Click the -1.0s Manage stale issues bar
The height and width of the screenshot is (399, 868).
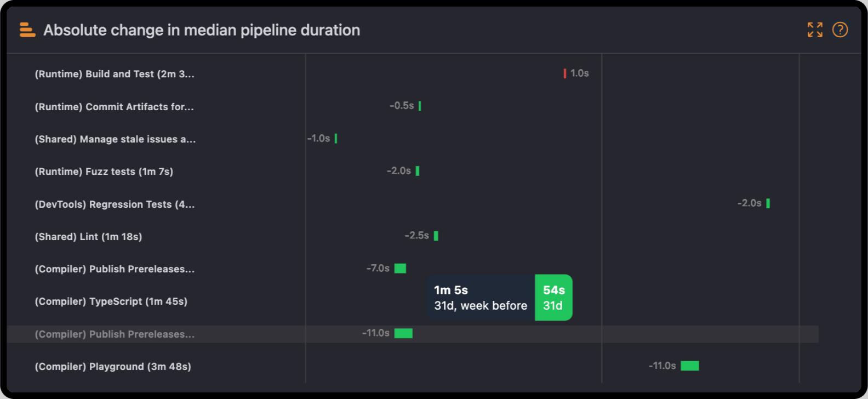click(336, 139)
